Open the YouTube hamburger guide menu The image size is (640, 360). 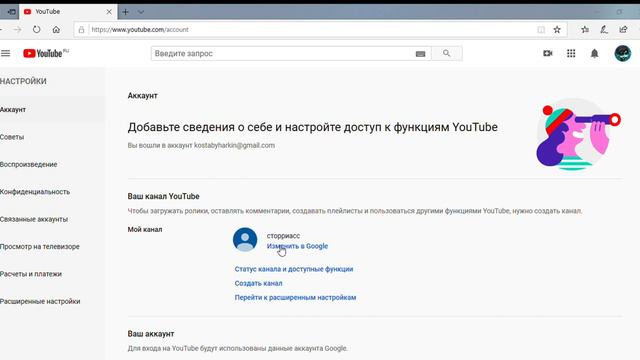coord(5,53)
